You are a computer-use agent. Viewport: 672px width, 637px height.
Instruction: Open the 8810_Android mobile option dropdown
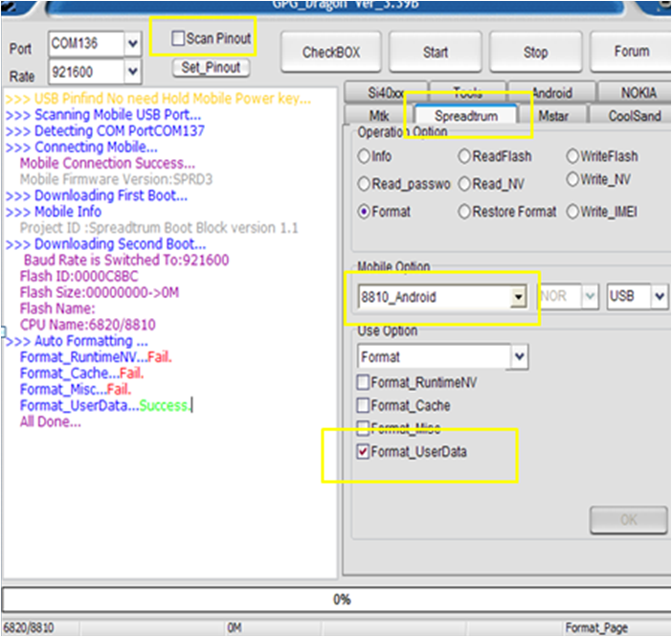point(518,297)
